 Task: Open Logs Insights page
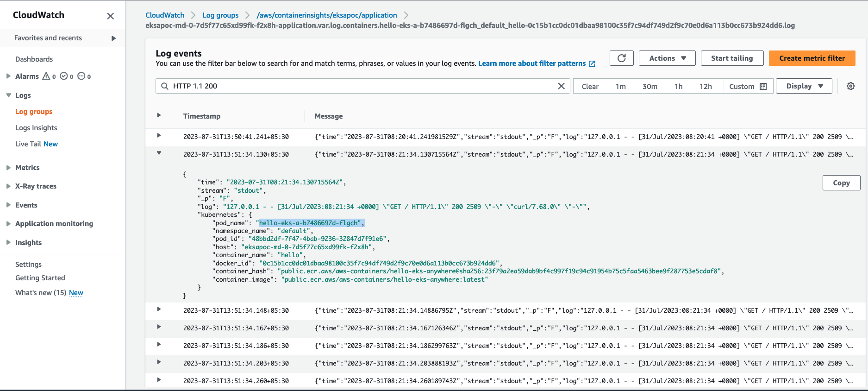pos(36,128)
